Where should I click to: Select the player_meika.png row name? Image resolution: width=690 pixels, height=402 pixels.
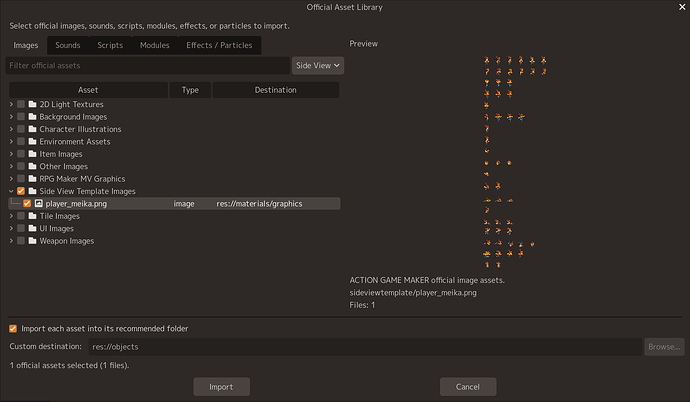pos(76,204)
